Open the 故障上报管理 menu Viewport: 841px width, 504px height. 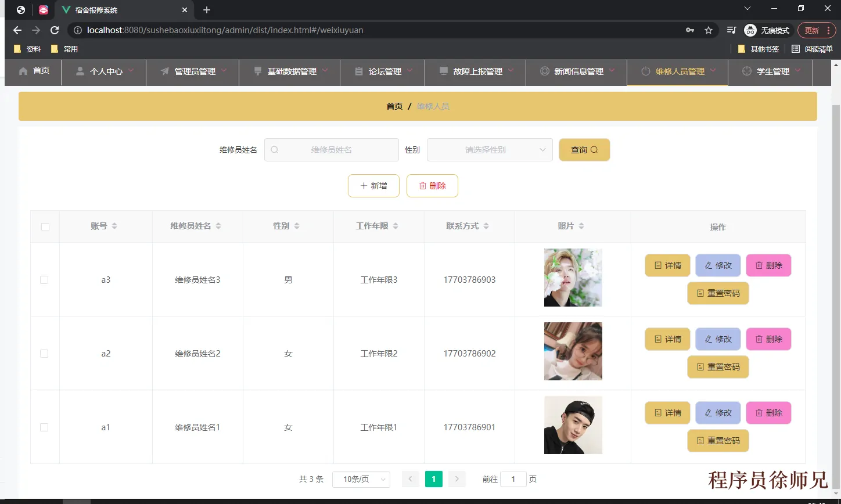475,71
